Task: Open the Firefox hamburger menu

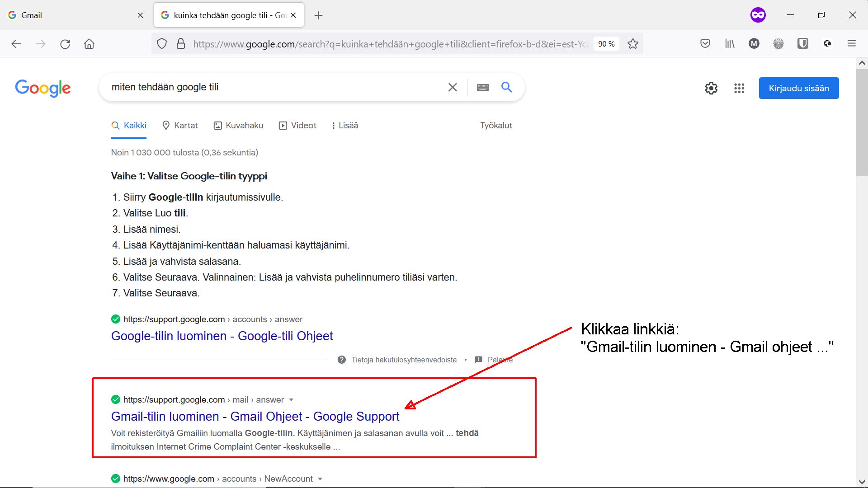Action: coord(852,44)
